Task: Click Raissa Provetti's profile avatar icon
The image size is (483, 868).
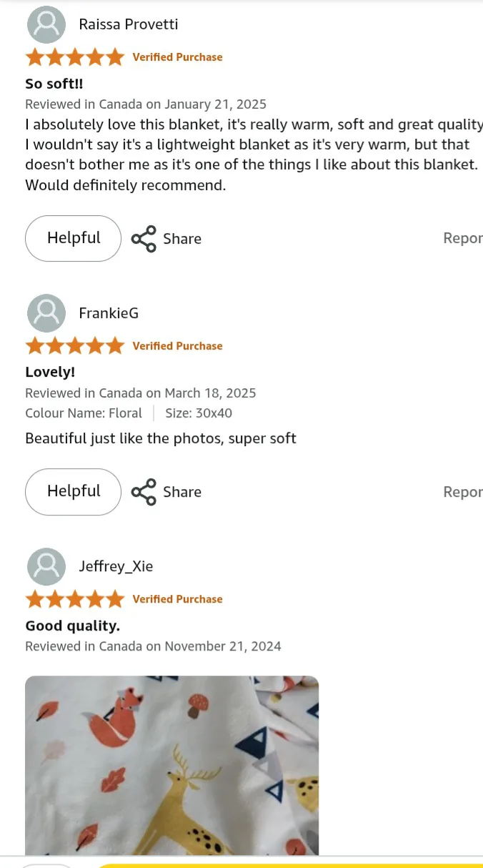Action: (x=46, y=25)
